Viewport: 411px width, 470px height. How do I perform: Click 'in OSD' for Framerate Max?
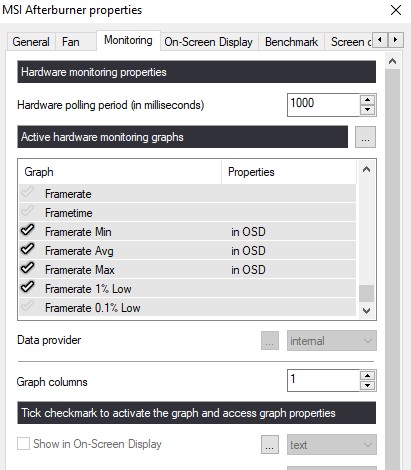(248, 270)
